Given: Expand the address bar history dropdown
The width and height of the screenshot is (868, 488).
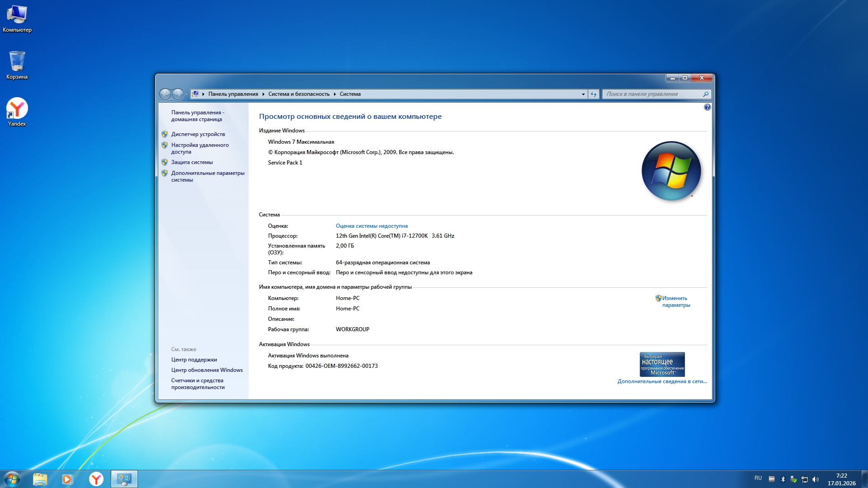Looking at the screenshot, I should (583, 94).
